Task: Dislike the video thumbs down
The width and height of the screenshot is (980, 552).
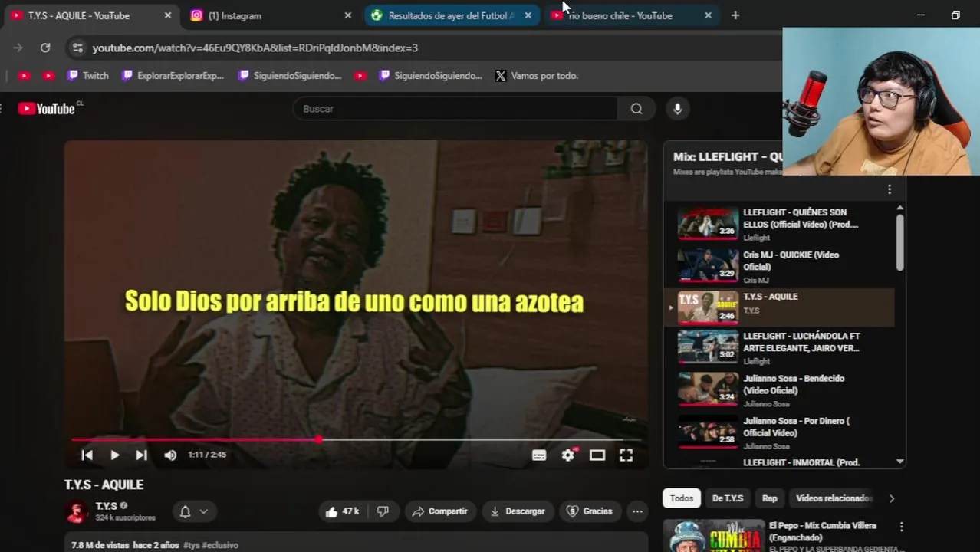Action: [383, 511]
